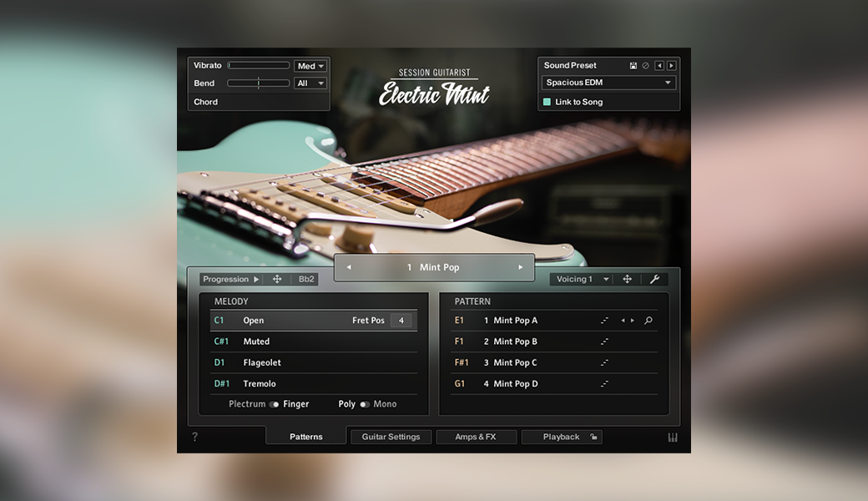The height and width of the screenshot is (501, 868).
Task: Switch to the Guitar Settings tab
Action: (391, 437)
